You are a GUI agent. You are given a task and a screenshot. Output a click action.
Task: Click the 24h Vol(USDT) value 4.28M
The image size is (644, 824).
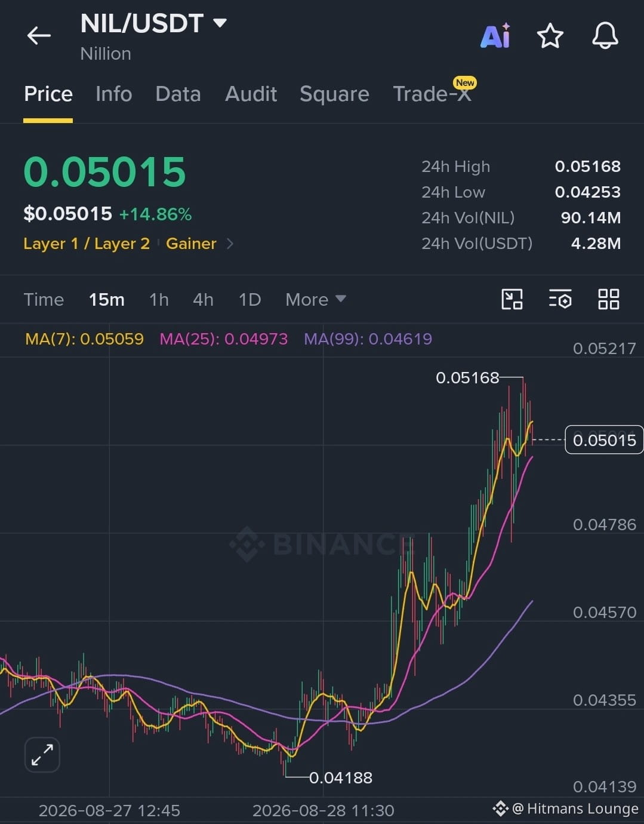[596, 244]
